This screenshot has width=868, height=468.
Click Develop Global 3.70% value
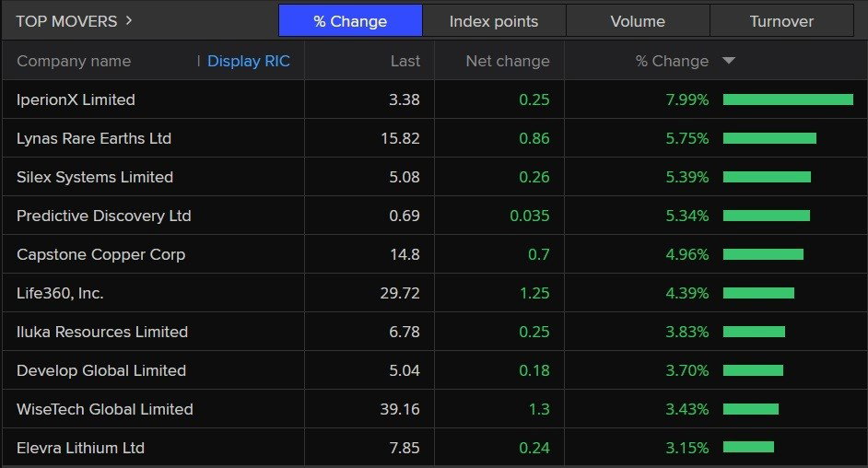[x=687, y=370]
